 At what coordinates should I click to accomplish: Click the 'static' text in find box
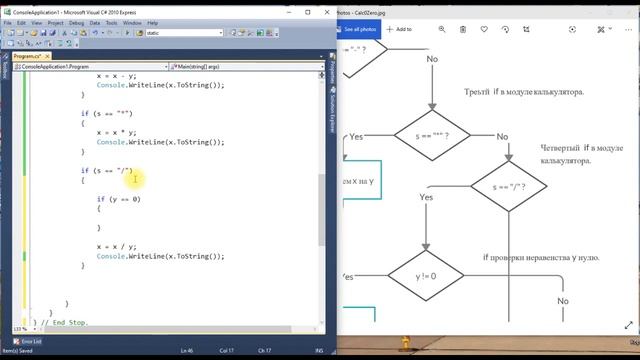pos(153,33)
